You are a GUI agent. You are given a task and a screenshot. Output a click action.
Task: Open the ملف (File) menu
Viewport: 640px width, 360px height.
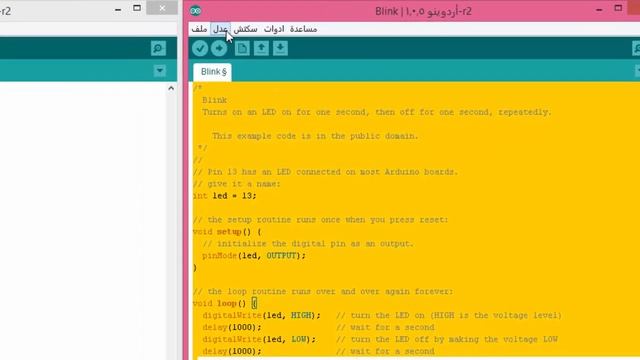pyautogui.click(x=199, y=29)
